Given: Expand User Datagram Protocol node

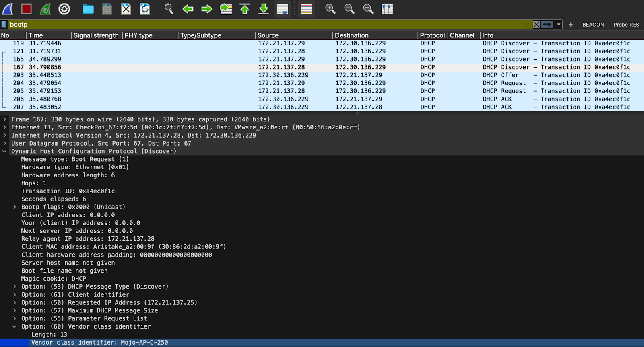Looking at the screenshot, I should (x=4, y=143).
